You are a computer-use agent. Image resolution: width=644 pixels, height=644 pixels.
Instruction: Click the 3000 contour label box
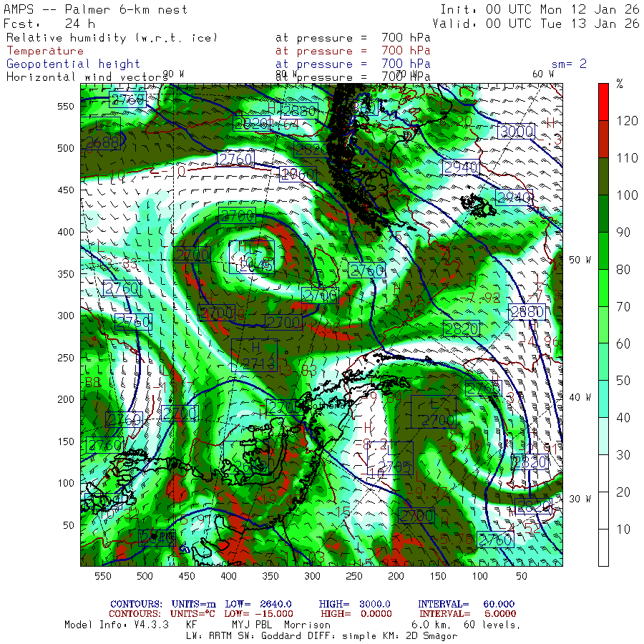point(516,131)
